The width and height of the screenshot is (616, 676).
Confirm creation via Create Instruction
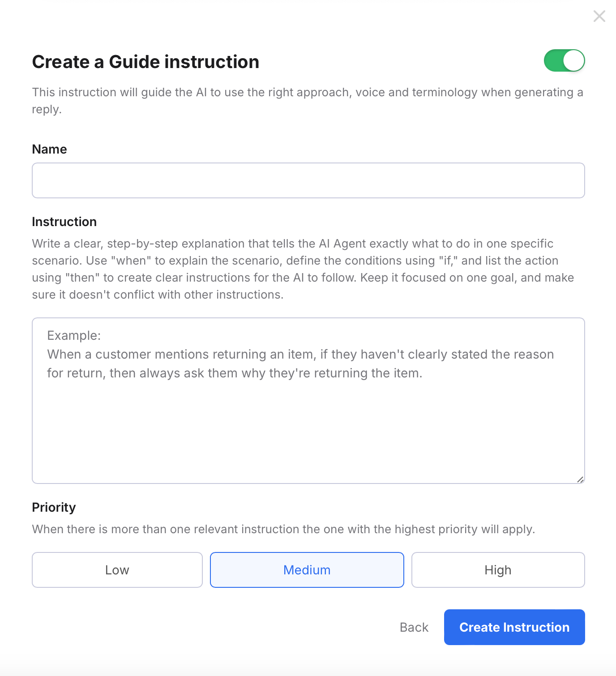(x=514, y=627)
